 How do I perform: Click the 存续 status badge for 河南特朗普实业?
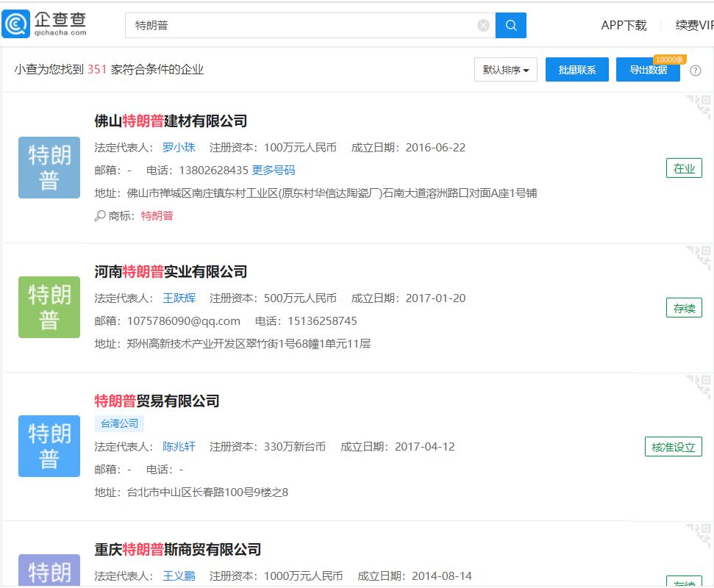(x=684, y=308)
